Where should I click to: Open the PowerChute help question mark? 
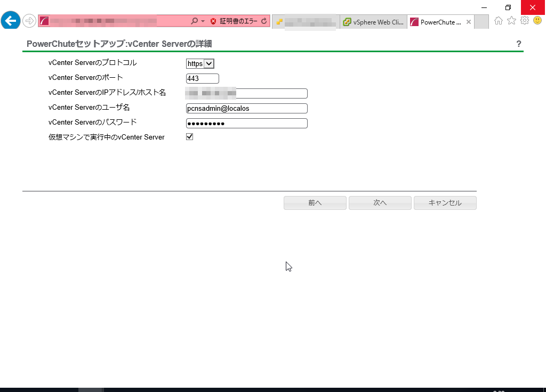point(519,44)
